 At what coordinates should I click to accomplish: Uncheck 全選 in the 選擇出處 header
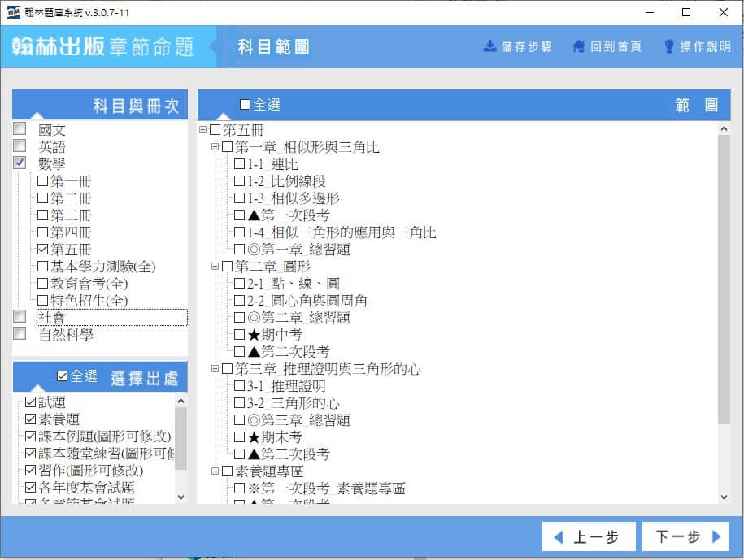point(62,376)
